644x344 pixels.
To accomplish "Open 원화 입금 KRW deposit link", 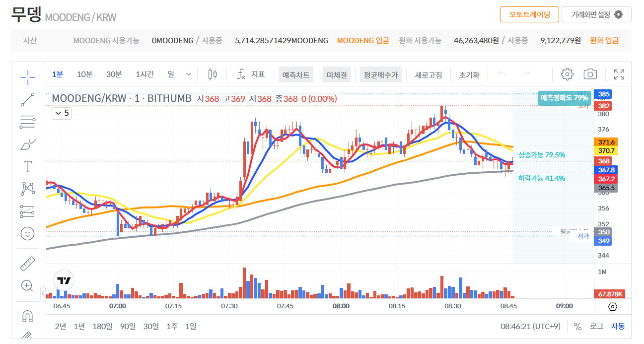I will click(604, 41).
